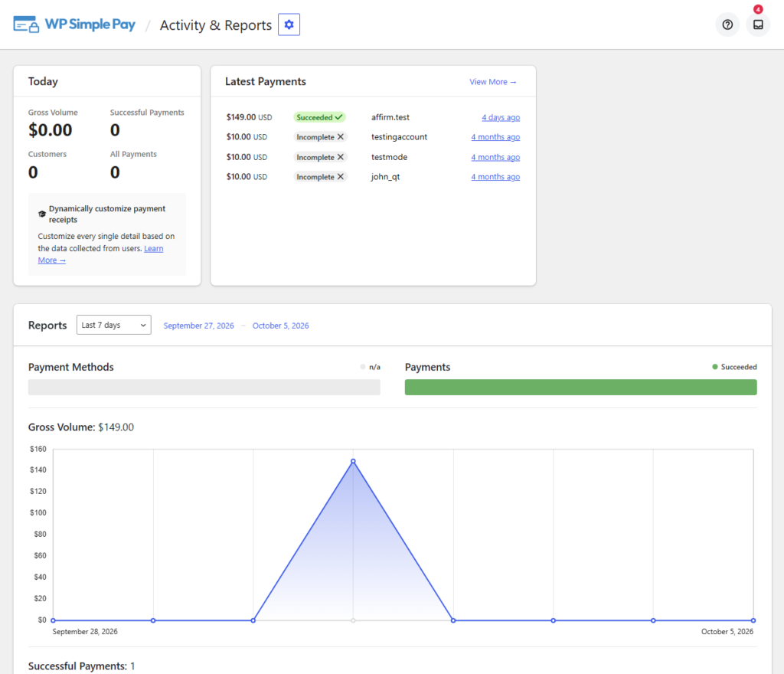Click the green Succeeded payments bar
The width and height of the screenshot is (784, 674).
(580, 387)
